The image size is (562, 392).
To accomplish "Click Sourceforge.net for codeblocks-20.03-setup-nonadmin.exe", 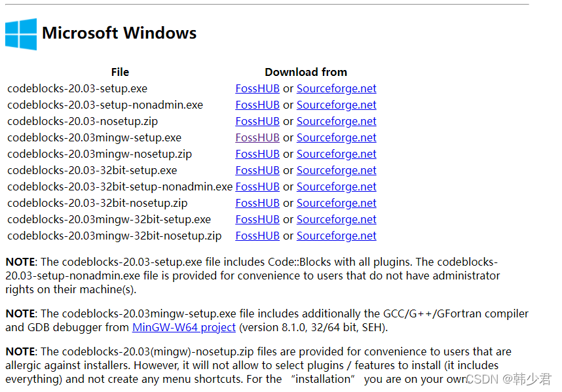I will click(x=336, y=105).
